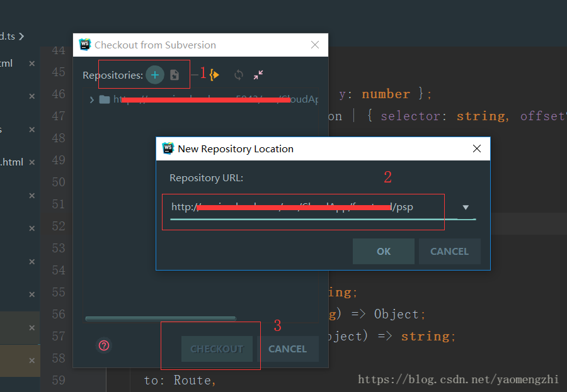Click the 'number' type keyword in code

[x=386, y=94]
